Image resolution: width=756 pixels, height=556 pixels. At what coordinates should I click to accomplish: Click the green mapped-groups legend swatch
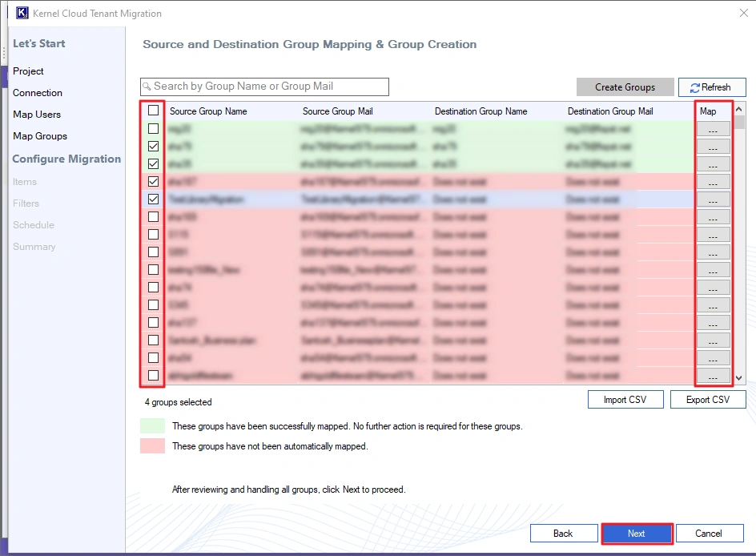click(155, 428)
